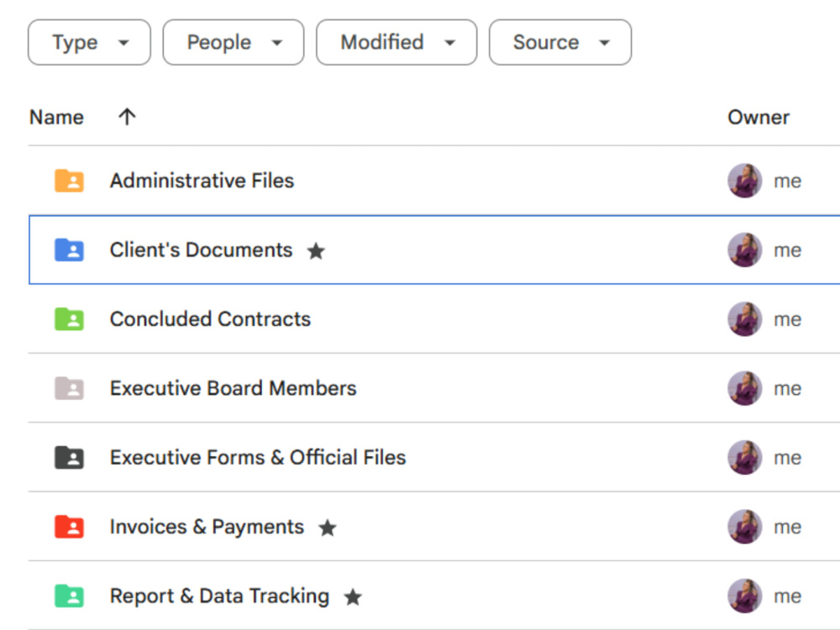Select the Concluded Contracts folder name
This screenshot has height=630, width=840.
(210, 318)
